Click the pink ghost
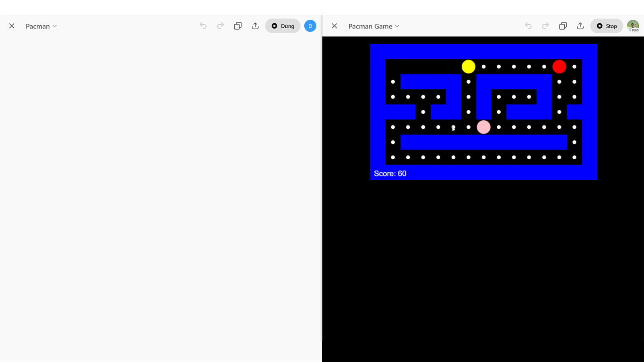This screenshot has width=644, height=362. (x=484, y=127)
